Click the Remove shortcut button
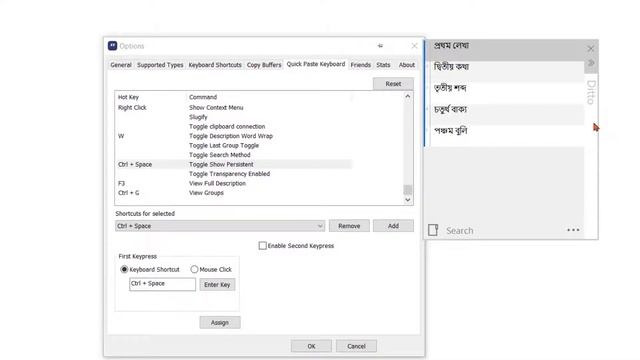 [349, 226]
